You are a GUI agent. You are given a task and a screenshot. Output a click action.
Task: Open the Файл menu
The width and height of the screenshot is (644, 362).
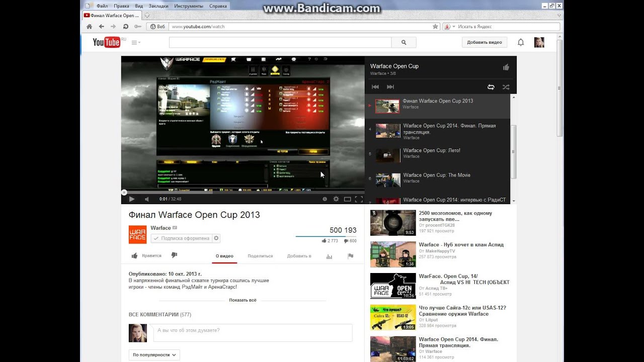102,6
